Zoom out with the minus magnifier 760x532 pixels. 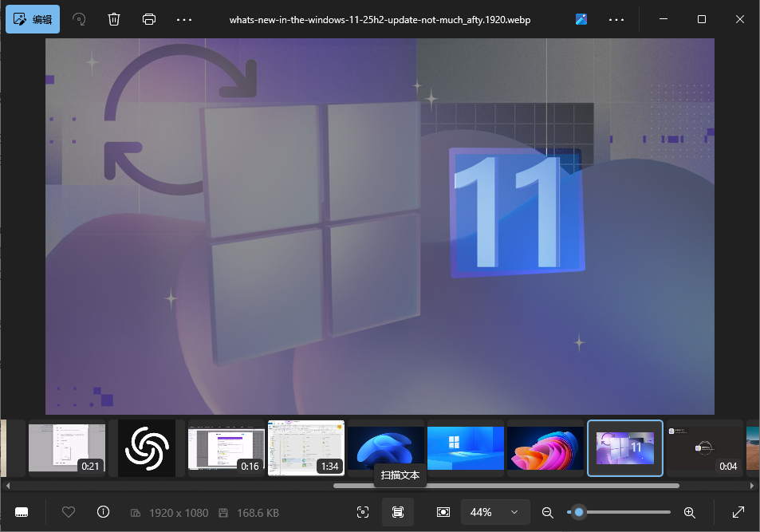[548, 512]
